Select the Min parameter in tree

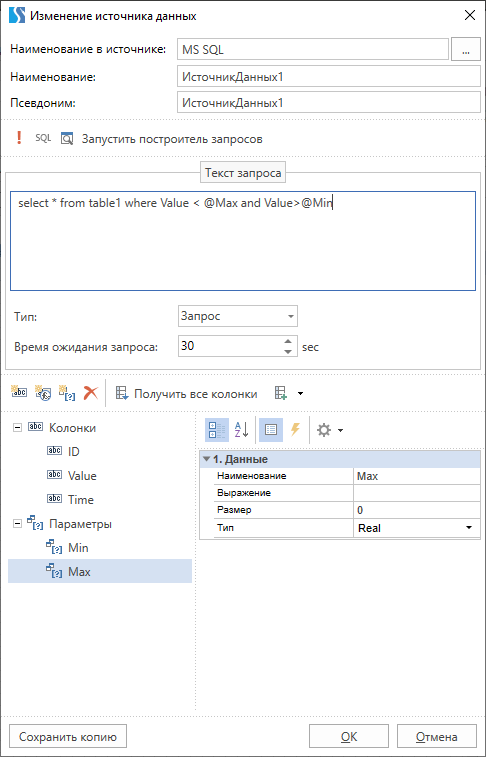click(78, 548)
